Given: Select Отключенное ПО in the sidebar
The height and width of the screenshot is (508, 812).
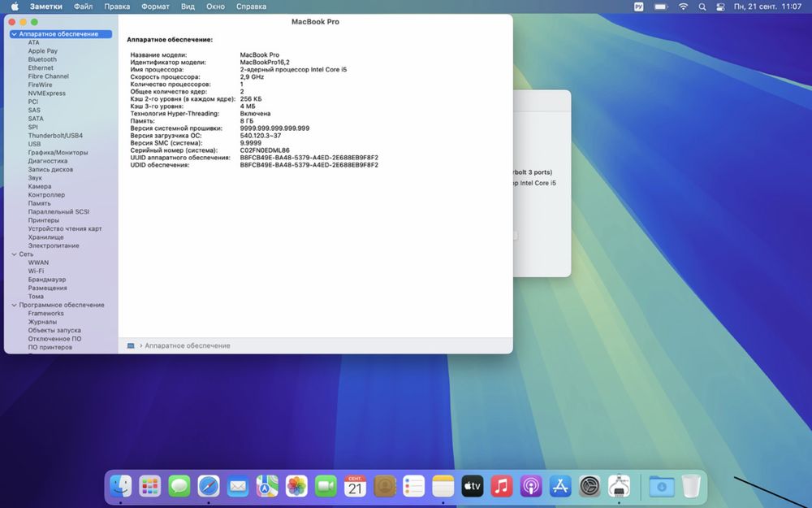Looking at the screenshot, I should (x=55, y=339).
